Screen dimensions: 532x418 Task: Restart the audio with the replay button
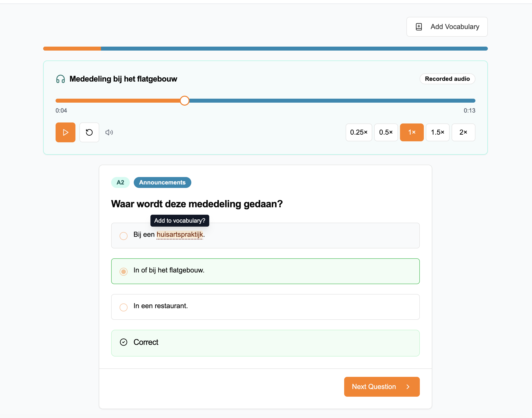pyautogui.click(x=89, y=132)
